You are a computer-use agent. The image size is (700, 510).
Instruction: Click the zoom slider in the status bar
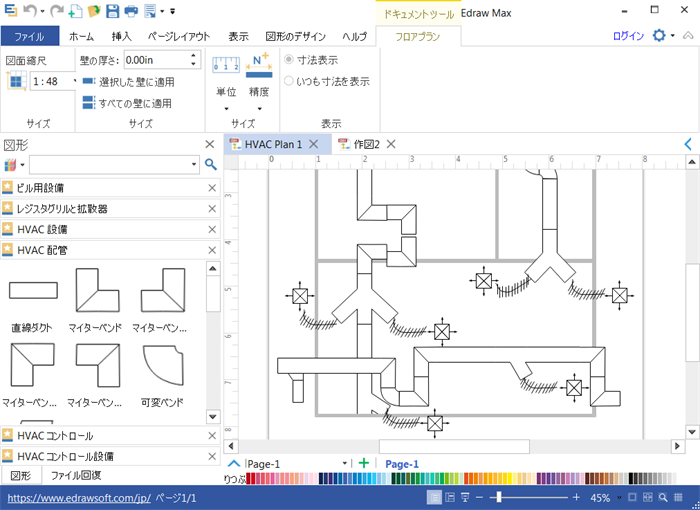click(530, 497)
